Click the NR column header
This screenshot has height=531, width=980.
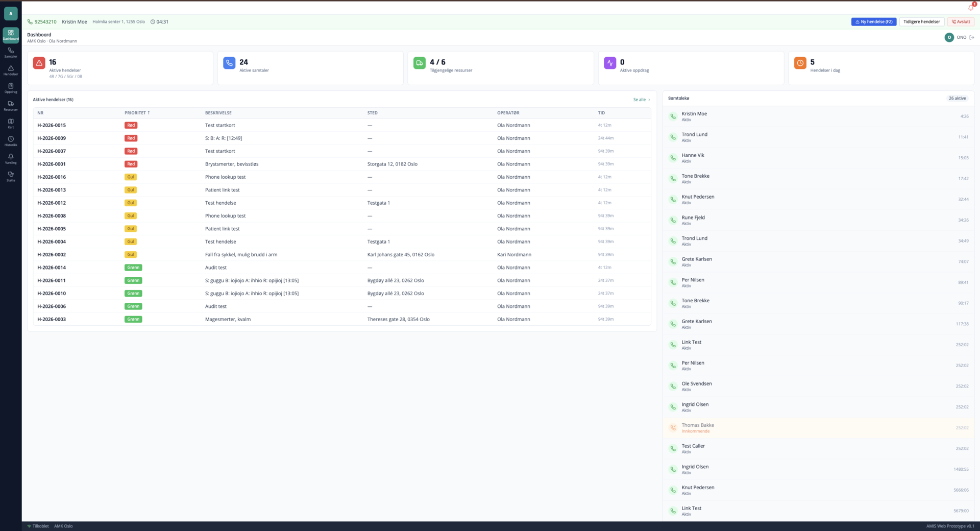40,113
